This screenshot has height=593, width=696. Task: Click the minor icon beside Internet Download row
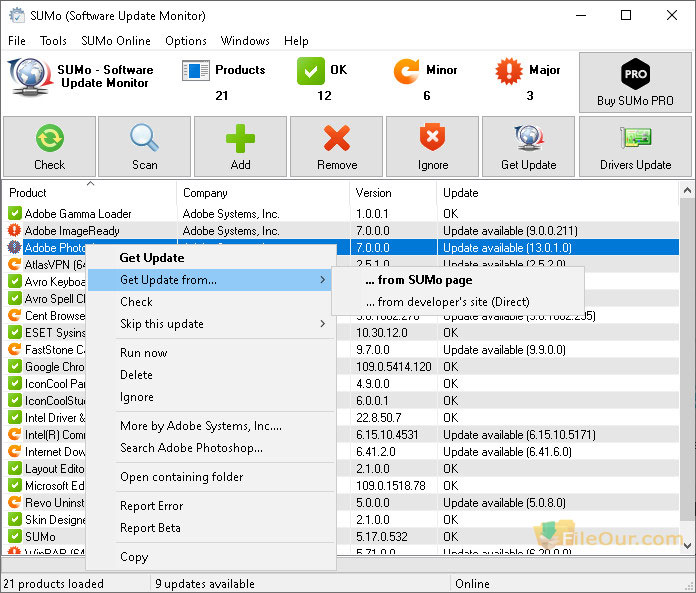click(x=15, y=451)
